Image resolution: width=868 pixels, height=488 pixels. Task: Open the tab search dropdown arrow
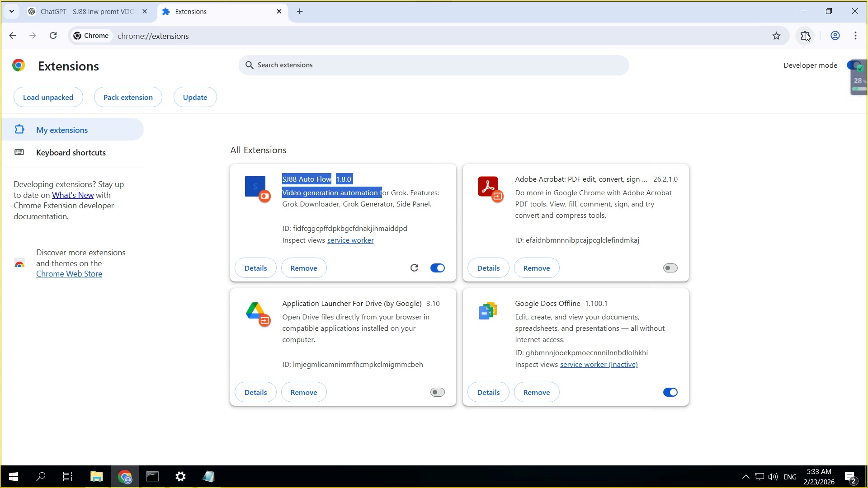click(x=12, y=11)
